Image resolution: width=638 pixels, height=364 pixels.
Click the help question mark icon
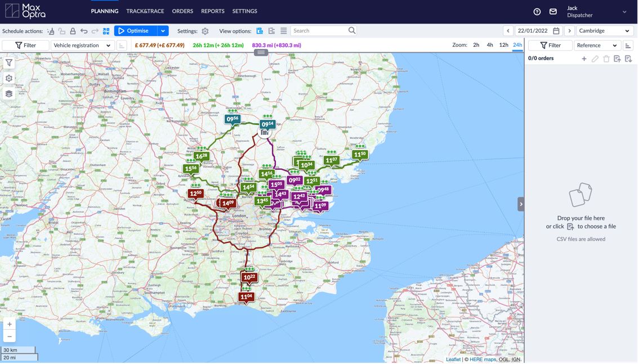[537, 12]
